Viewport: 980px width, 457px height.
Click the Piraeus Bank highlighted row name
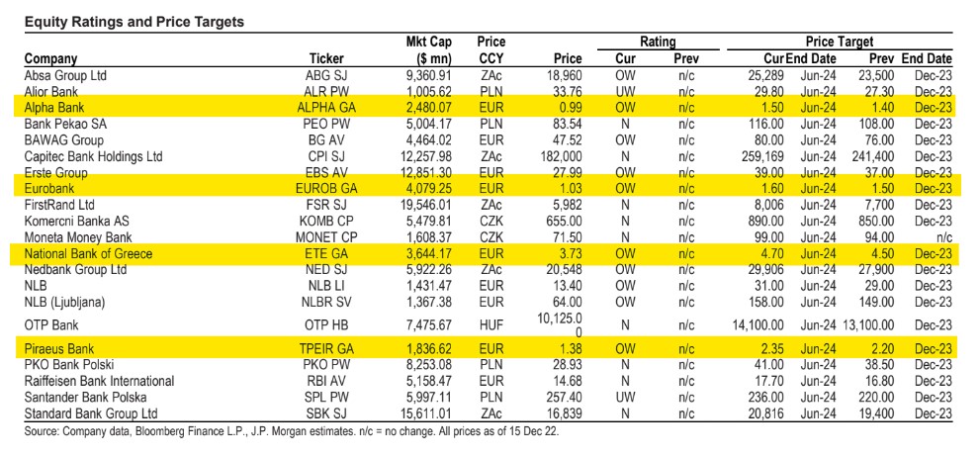tap(58, 348)
